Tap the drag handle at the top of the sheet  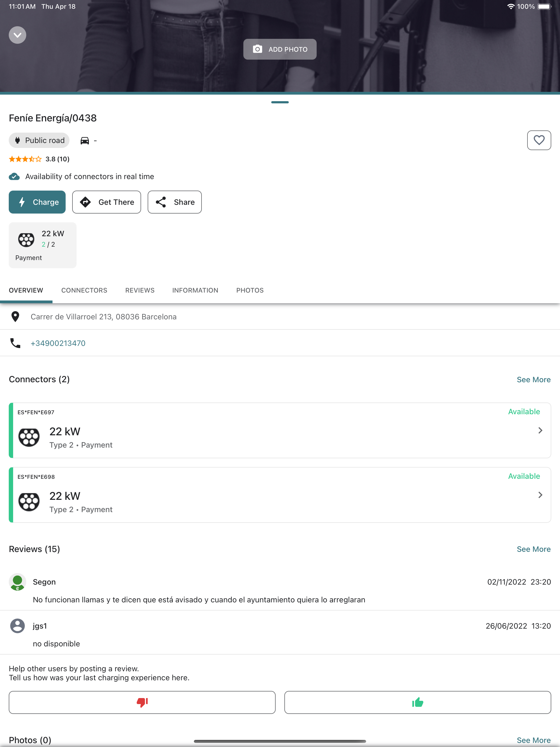click(x=280, y=102)
